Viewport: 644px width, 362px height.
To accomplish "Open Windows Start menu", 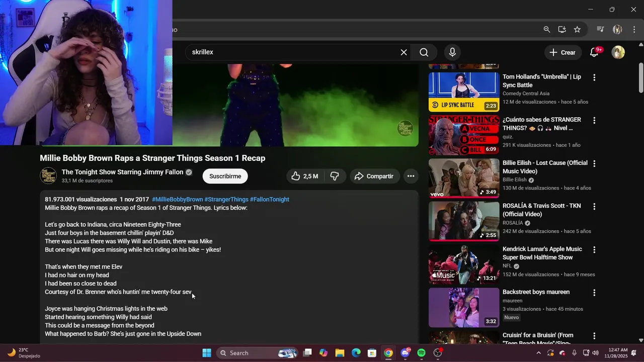I will (207, 353).
